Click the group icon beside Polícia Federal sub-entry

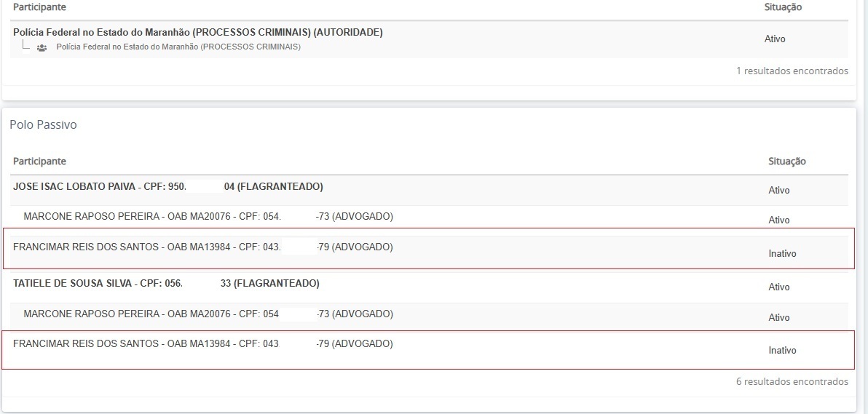(x=42, y=47)
